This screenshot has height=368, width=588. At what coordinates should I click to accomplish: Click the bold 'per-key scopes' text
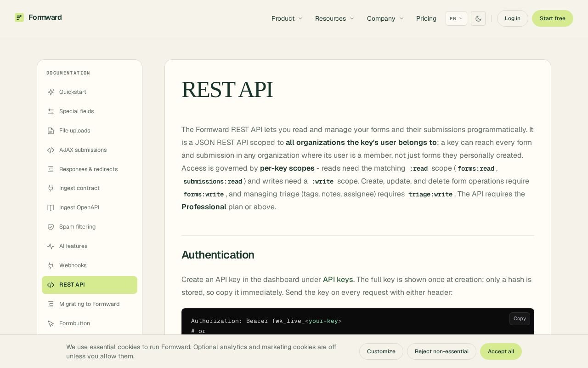click(x=287, y=168)
